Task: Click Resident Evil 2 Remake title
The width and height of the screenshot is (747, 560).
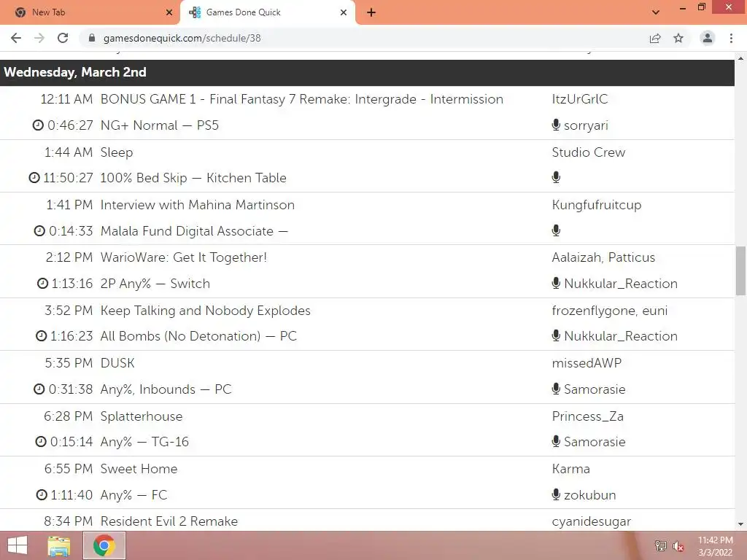Action: (x=169, y=521)
